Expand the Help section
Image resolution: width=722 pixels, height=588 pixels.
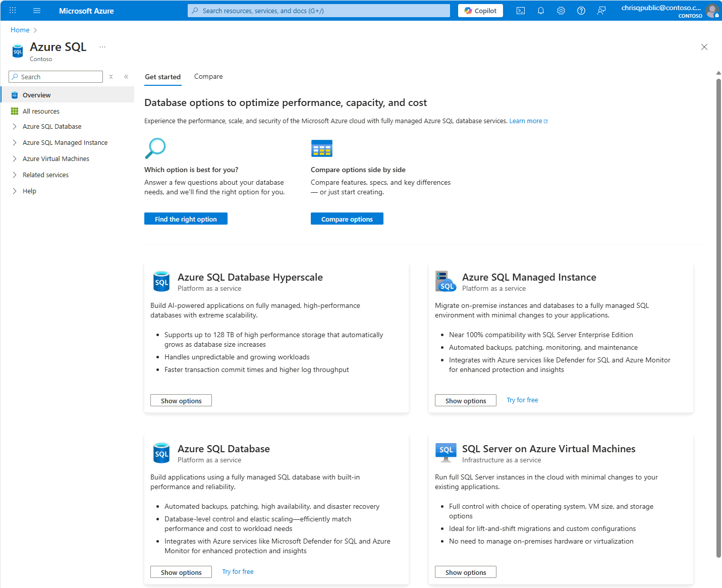coord(15,191)
